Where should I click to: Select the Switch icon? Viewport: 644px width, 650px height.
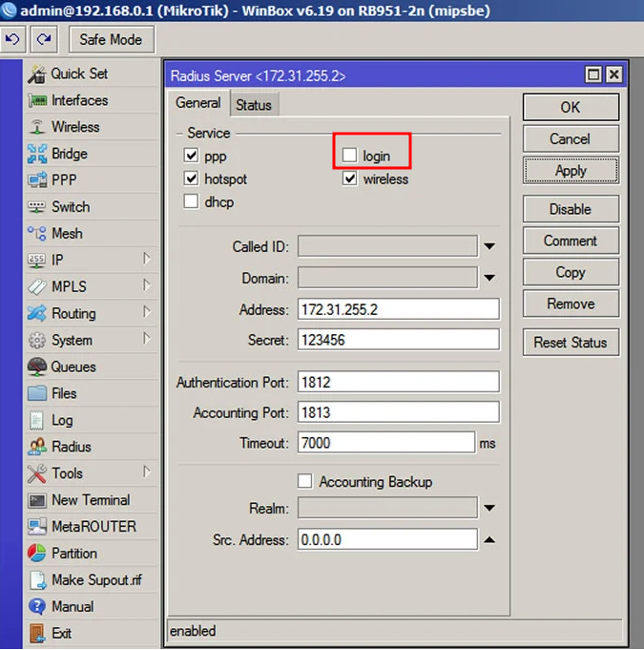pos(37,207)
